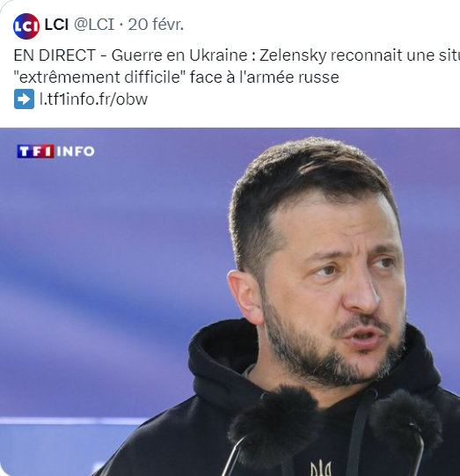Follow the l.tf1info.fr/obw link
The image size is (460, 476).
(x=93, y=99)
